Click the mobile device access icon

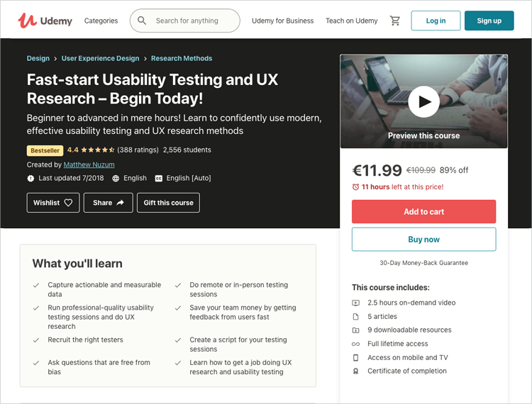(355, 357)
